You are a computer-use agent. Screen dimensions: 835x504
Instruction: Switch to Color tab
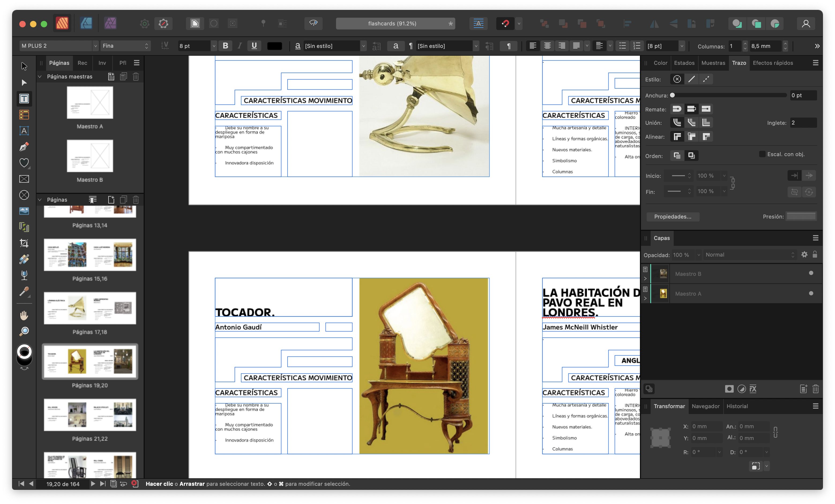660,63
